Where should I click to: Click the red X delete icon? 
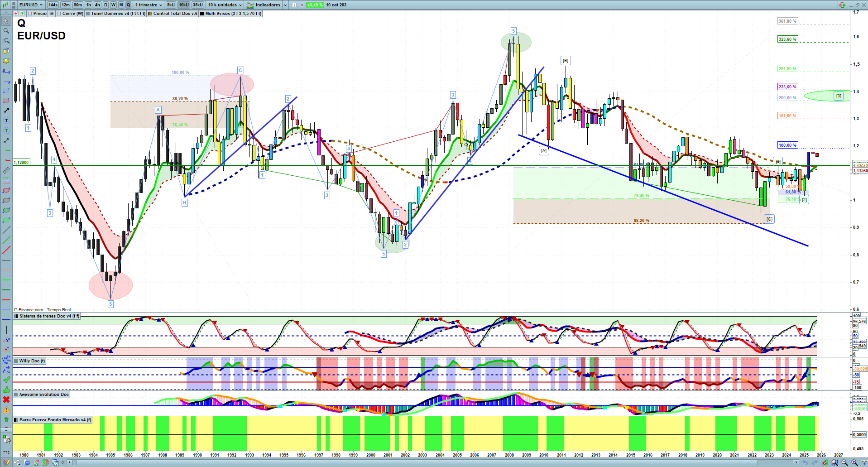coord(6,400)
